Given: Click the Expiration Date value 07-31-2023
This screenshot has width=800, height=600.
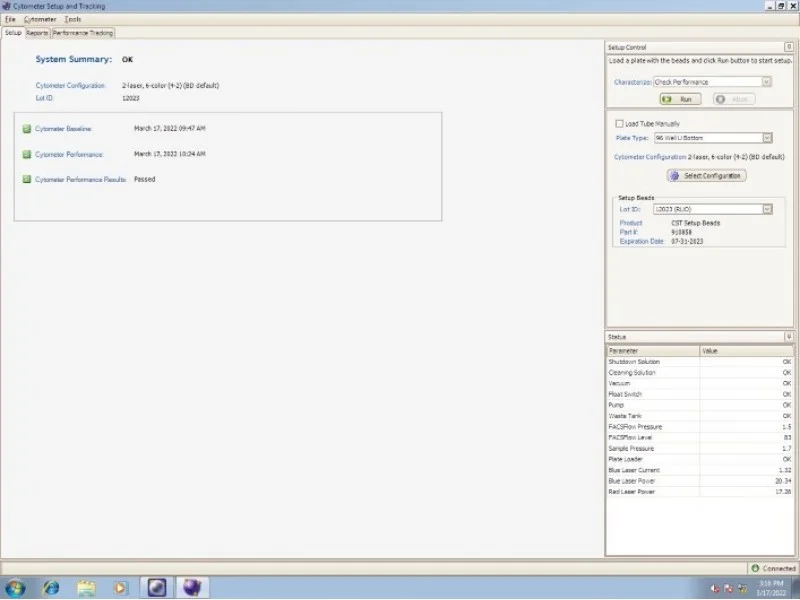Looking at the screenshot, I should tap(687, 241).
